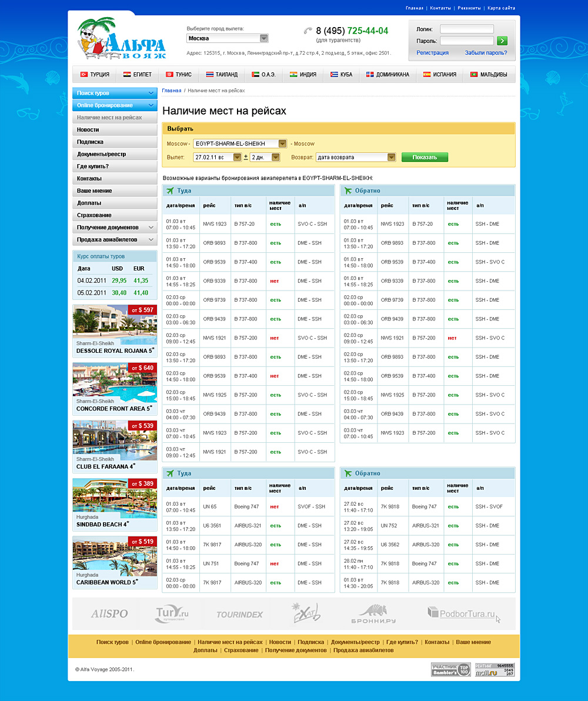
Task: Click the Mail.ru rating counter badge
Action: 495,669
